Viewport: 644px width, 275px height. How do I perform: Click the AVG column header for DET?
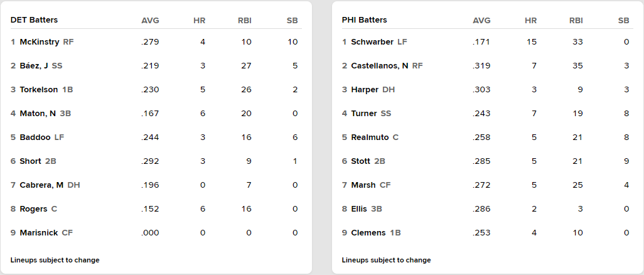point(151,20)
